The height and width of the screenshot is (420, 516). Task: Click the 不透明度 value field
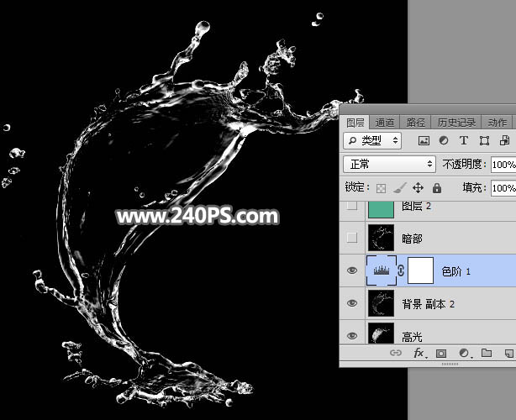point(503,165)
